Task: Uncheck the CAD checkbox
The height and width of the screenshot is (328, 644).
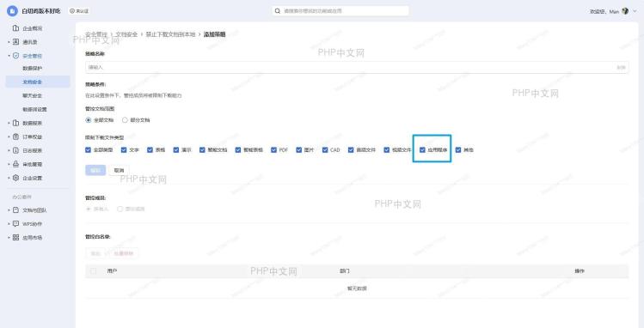Action: [x=325, y=150]
